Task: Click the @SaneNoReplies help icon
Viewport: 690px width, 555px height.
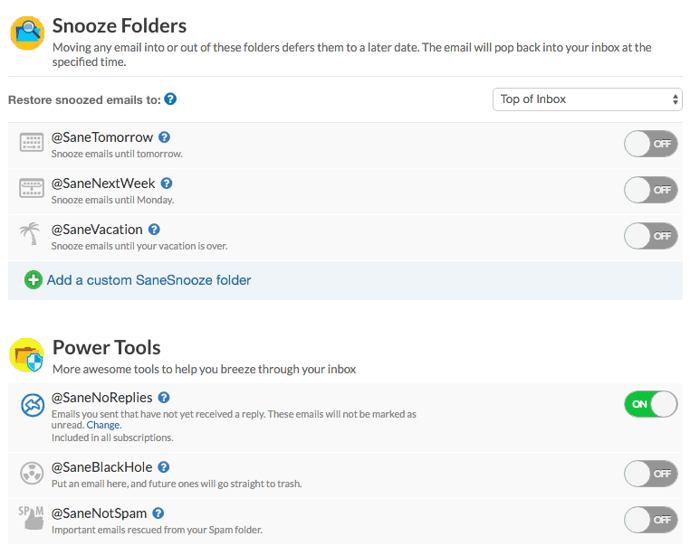Action: point(164,398)
